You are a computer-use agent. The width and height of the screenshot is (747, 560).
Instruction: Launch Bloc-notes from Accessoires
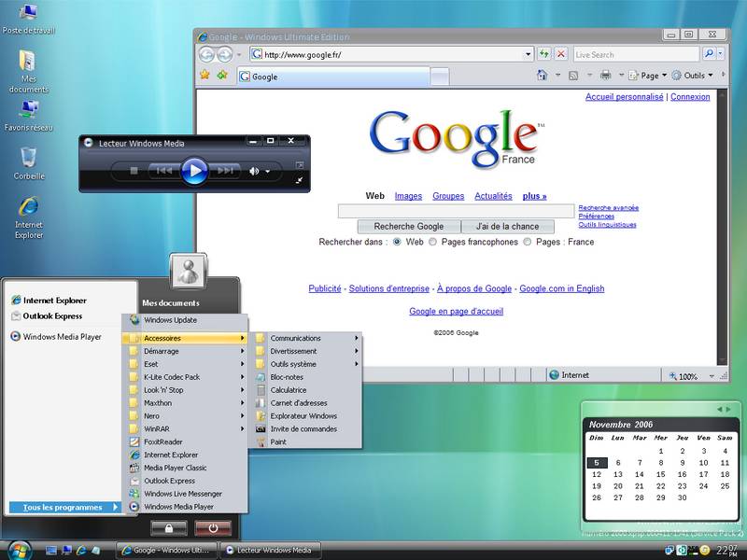(308, 377)
